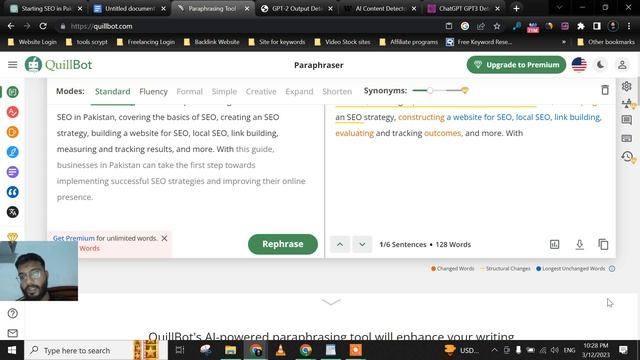Click the QuillBot logo
The width and height of the screenshot is (640, 360).
click(x=58, y=64)
